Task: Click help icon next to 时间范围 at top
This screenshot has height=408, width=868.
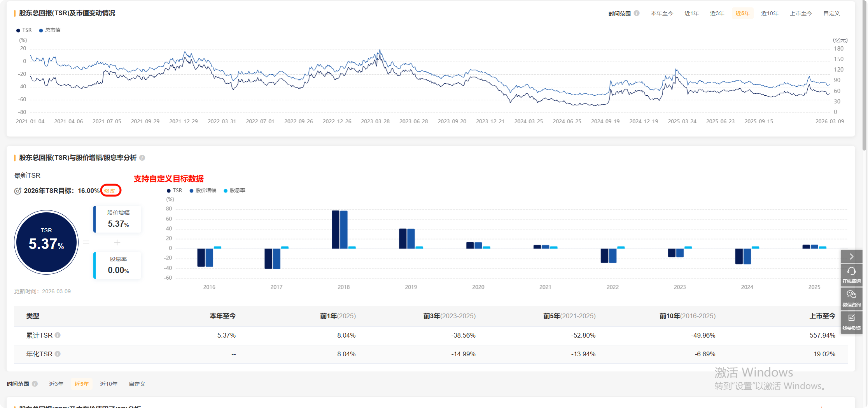Action: click(637, 13)
